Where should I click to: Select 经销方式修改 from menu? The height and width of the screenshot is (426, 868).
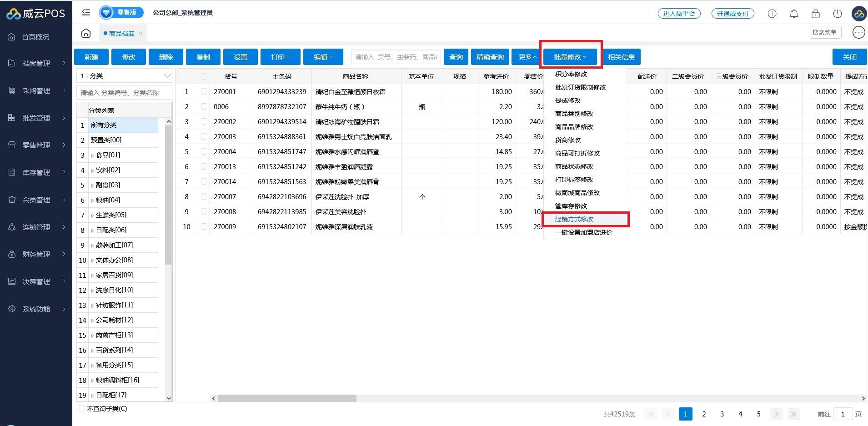point(574,219)
